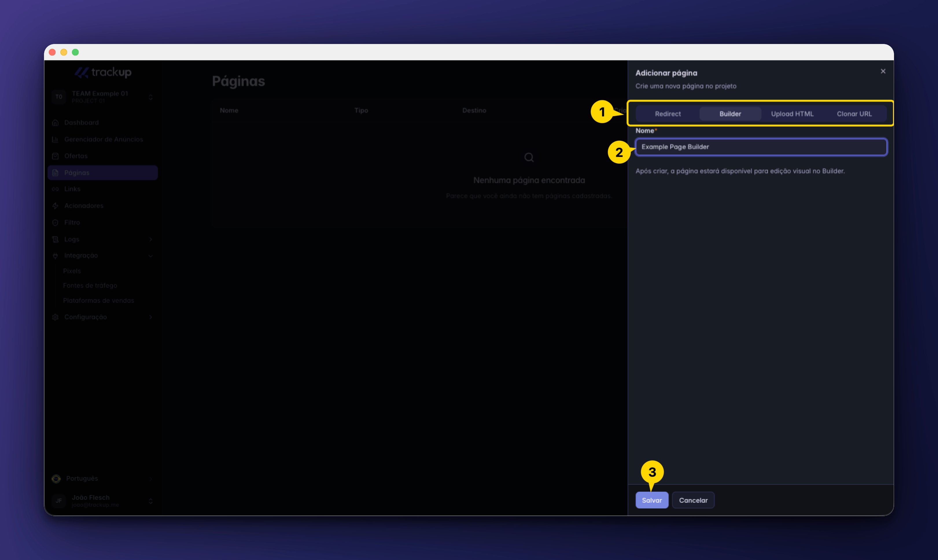The width and height of the screenshot is (938, 560).
Task: Select the Redirect tab
Action: [668, 114]
